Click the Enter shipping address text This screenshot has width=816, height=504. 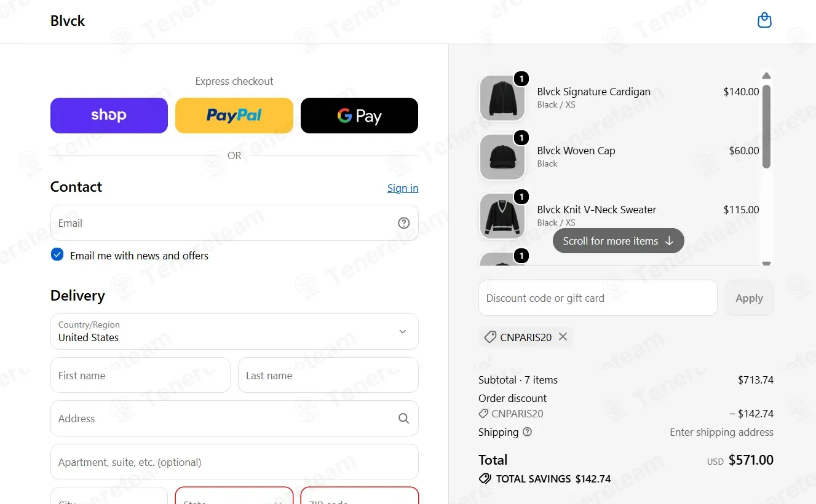pos(721,432)
